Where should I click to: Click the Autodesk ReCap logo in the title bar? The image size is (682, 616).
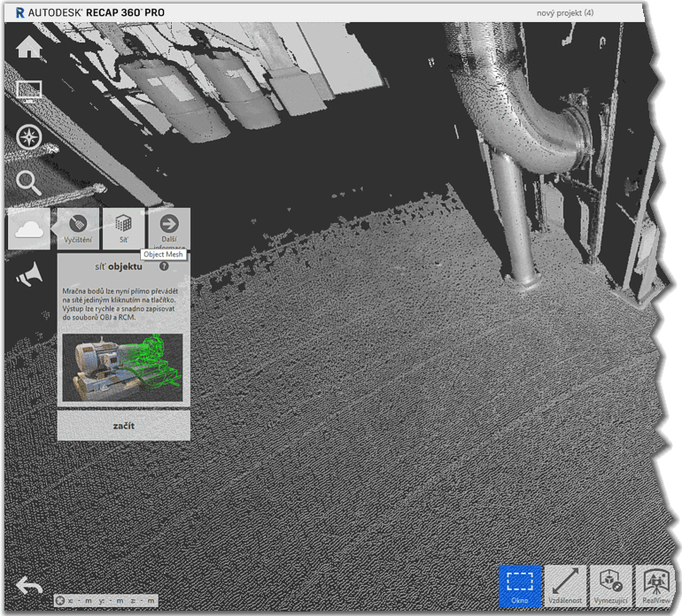click(19, 12)
